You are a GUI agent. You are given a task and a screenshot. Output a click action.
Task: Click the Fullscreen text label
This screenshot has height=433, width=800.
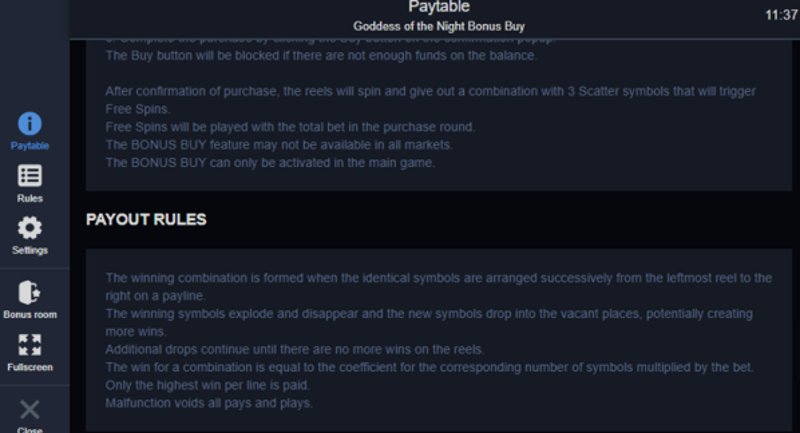[30, 367]
